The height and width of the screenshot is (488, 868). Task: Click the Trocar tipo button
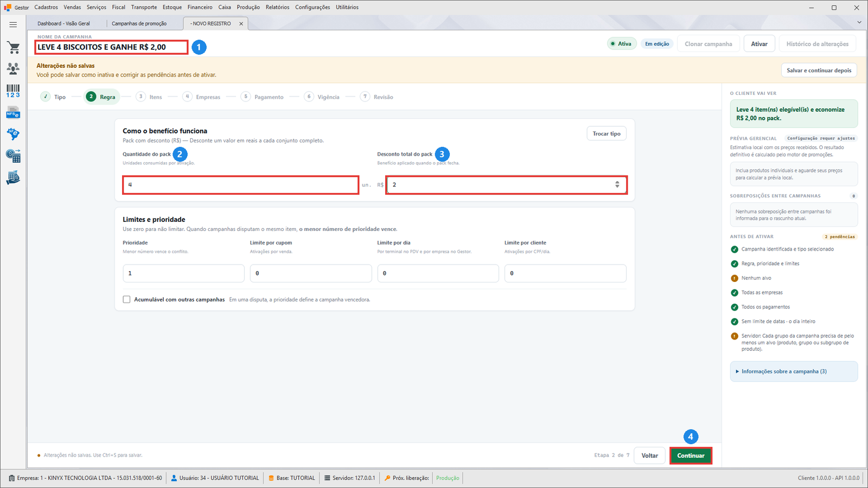tap(607, 134)
